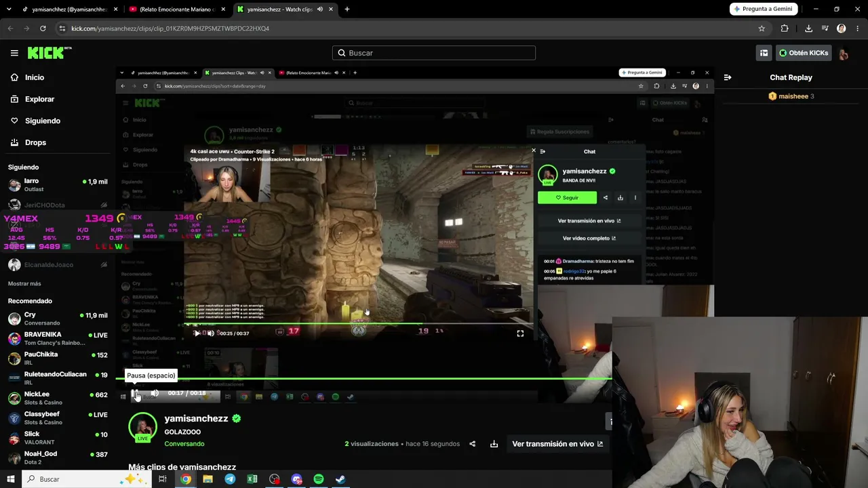Mute the clip volume
The width and height of the screenshot is (868, 488).
point(155,393)
